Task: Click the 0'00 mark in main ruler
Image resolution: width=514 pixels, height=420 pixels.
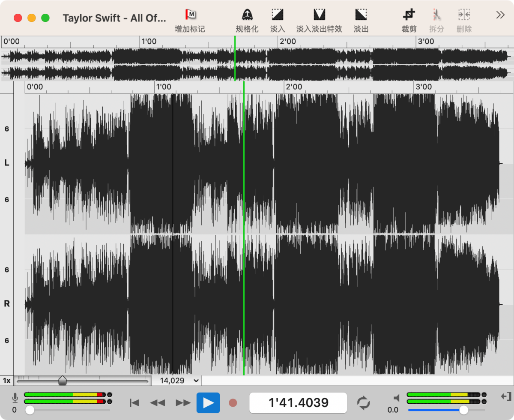Action: tap(35, 87)
